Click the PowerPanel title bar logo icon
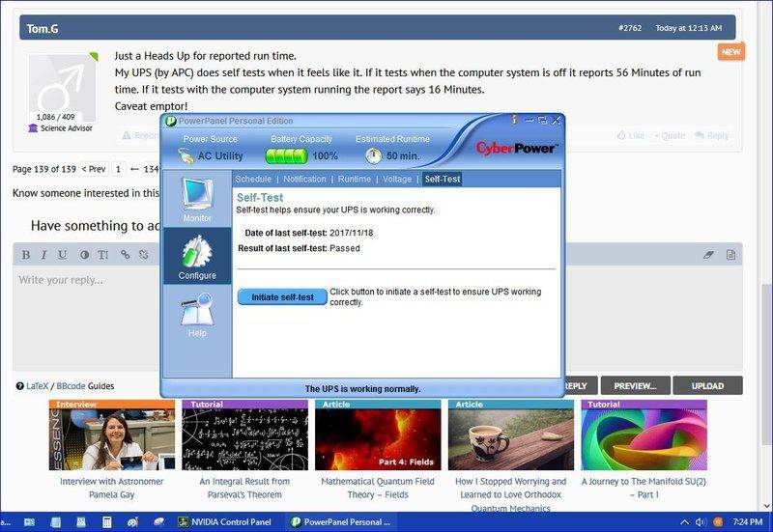This screenshot has width=773, height=532. point(171,121)
